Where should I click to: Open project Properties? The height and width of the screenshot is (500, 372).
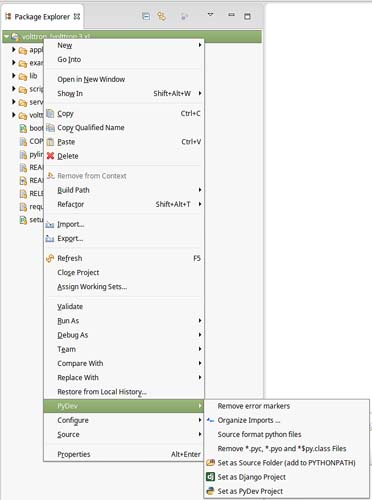pos(124,454)
